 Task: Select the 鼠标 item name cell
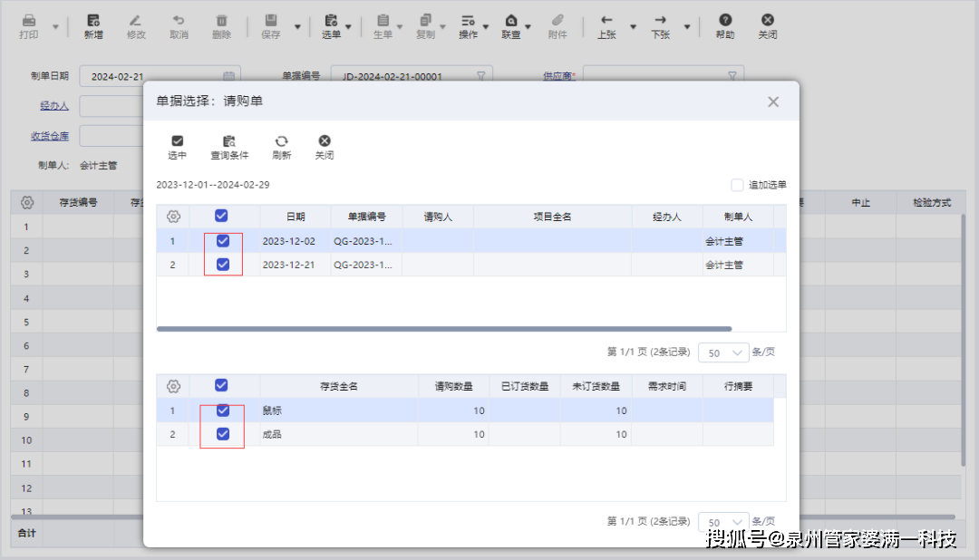(338, 410)
